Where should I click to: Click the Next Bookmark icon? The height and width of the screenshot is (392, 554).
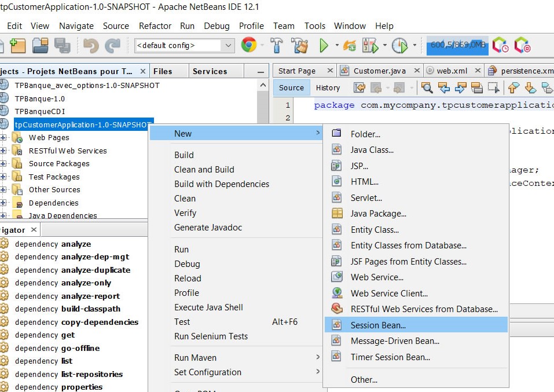click(530, 87)
